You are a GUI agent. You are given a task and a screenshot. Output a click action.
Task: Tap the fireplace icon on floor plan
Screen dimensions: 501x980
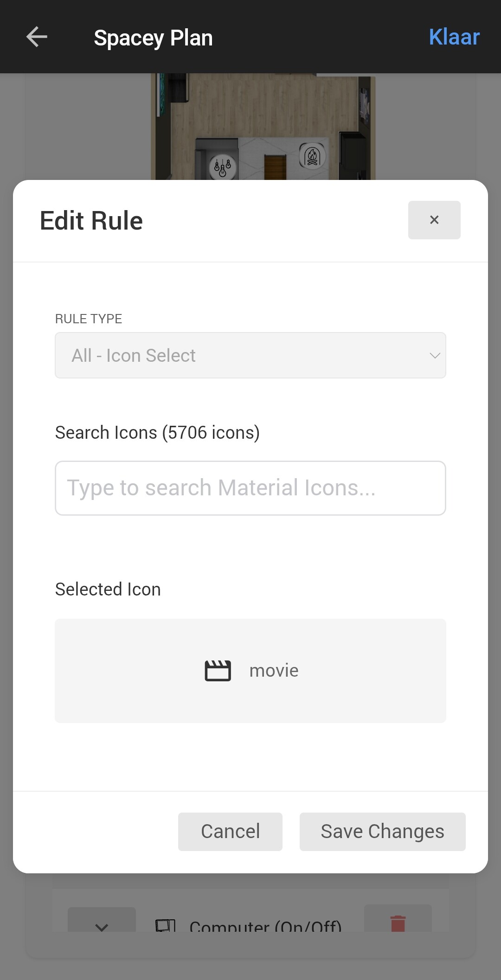click(x=312, y=156)
